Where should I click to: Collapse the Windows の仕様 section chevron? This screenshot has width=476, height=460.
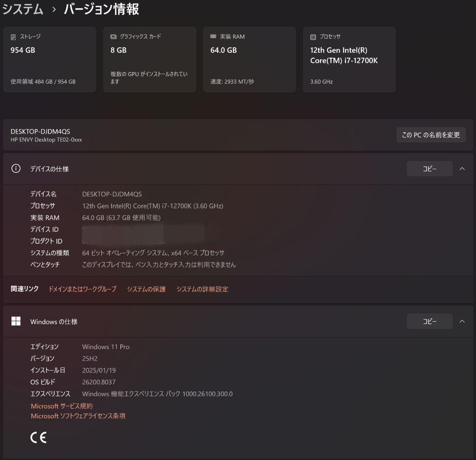pos(462,321)
